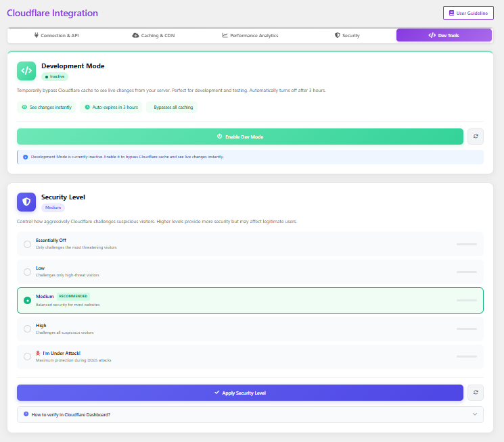Click the question icon beside How to verify
The width and height of the screenshot is (504, 442).
click(x=26, y=414)
